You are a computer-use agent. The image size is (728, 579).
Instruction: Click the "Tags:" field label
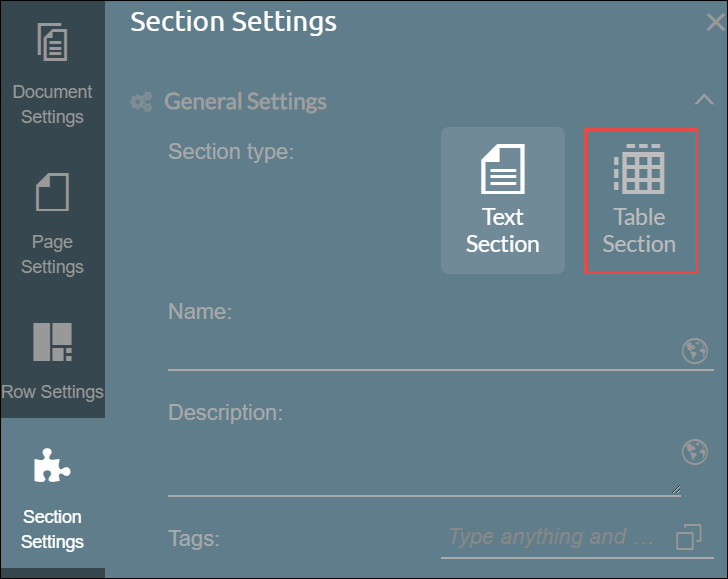pos(194,538)
